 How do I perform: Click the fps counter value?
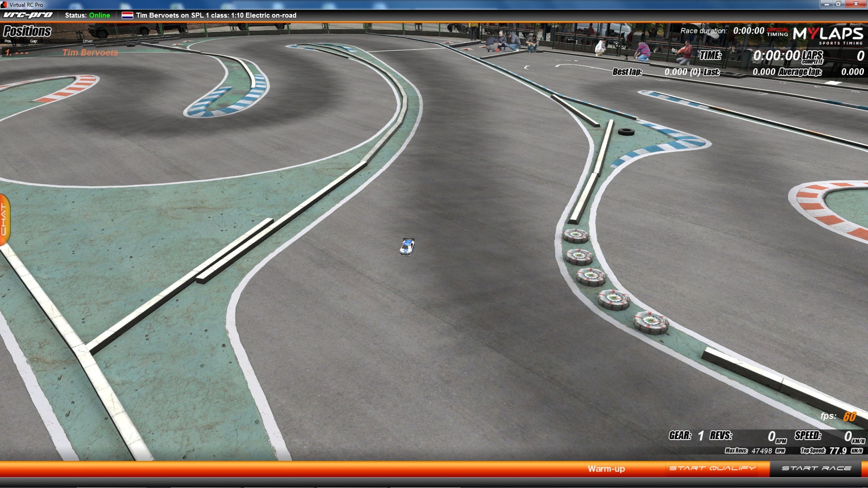(849, 417)
